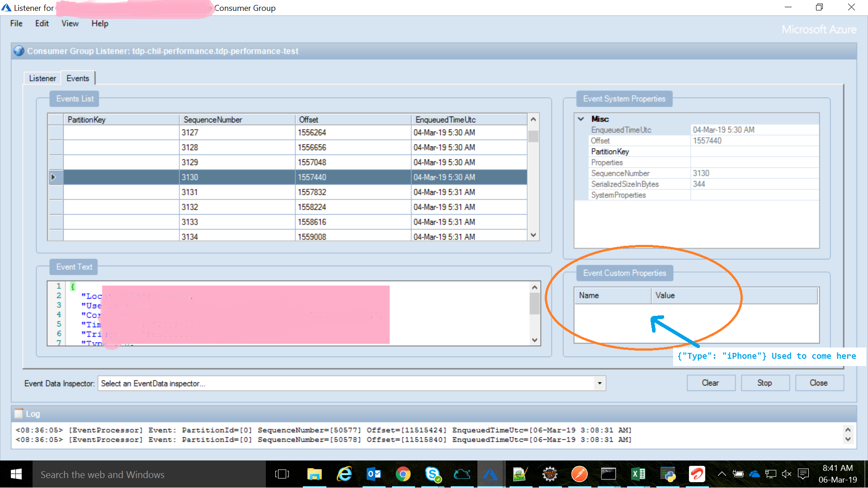Open the red Airtel app on the taskbar
868x488 pixels.
[x=697, y=474]
